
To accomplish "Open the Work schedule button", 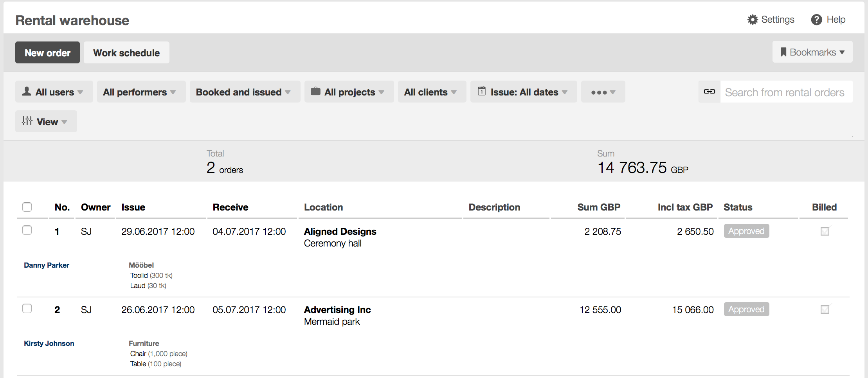I will 126,53.
